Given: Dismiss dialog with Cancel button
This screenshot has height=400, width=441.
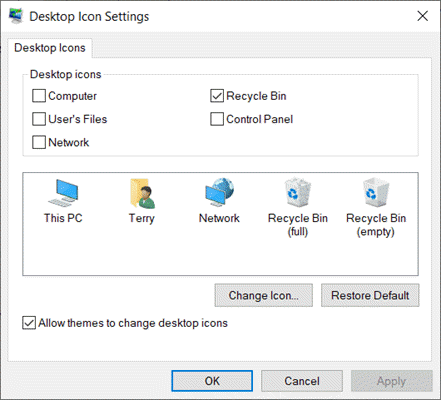Looking at the screenshot, I should [302, 381].
